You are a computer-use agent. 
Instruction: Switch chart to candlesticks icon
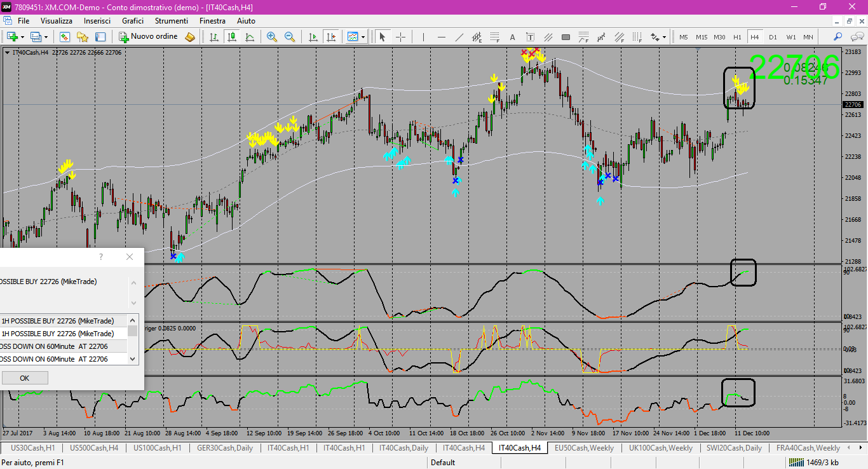(x=232, y=37)
